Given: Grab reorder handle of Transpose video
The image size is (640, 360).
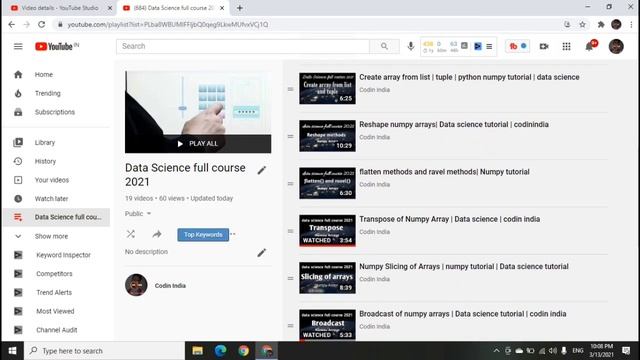Looking at the screenshot, I should [x=291, y=231].
